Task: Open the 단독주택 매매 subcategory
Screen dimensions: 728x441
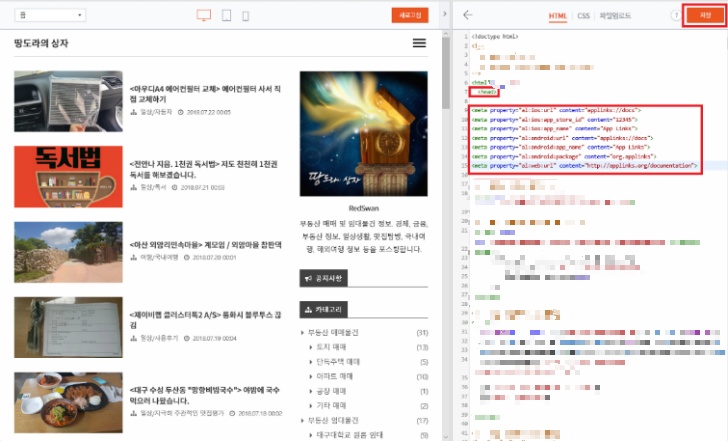Action: click(x=338, y=362)
